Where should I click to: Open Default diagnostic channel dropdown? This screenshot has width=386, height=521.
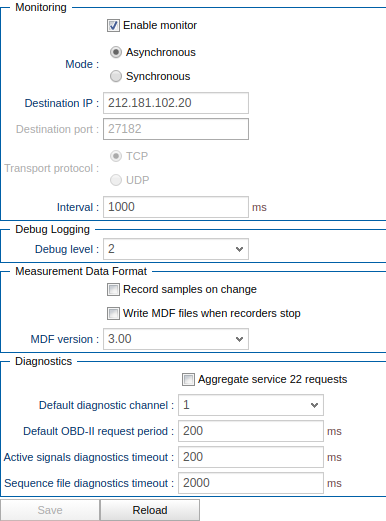click(x=251, y=405)
